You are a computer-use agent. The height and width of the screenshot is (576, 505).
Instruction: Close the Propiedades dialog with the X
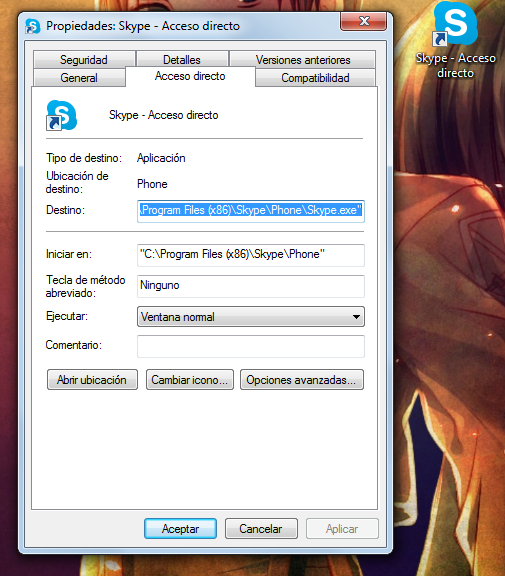(364, 21)
